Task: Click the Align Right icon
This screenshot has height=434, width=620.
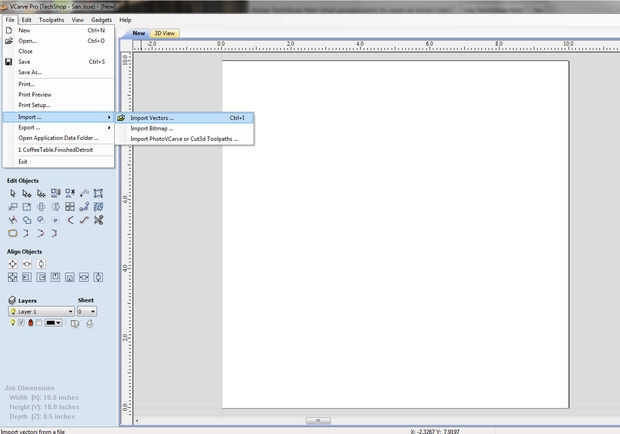Action: (x=41, y=277)
